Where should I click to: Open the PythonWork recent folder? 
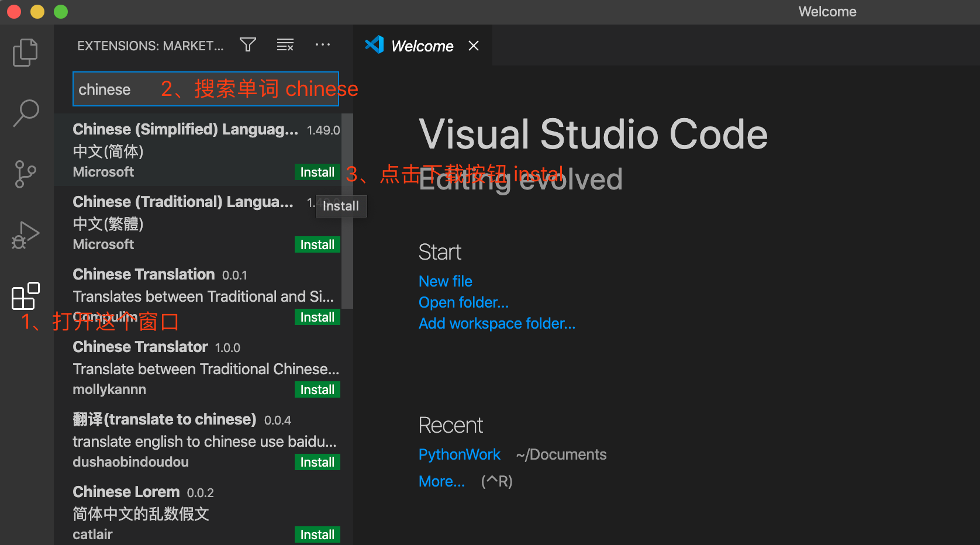pos(459,454)
